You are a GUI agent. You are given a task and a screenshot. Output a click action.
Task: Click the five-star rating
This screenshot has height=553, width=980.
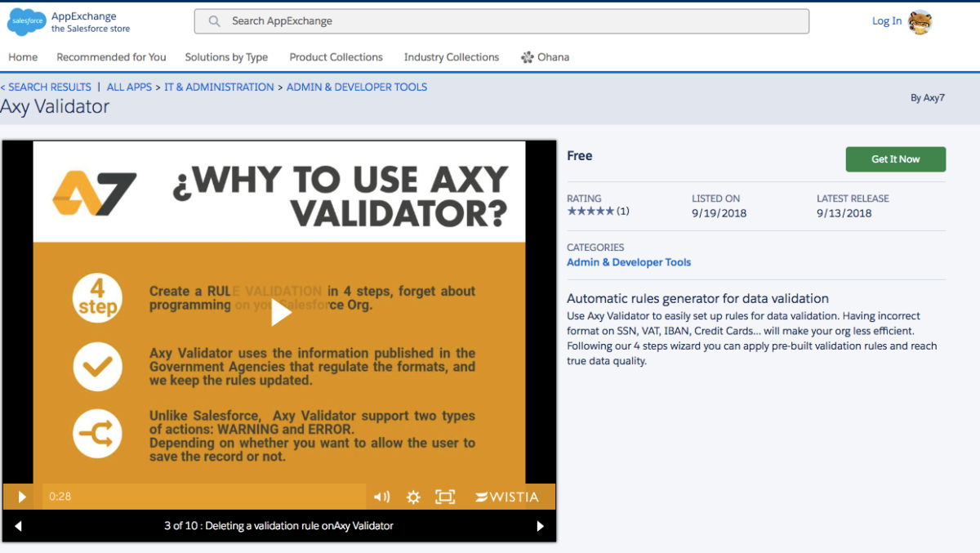point(590,211)
